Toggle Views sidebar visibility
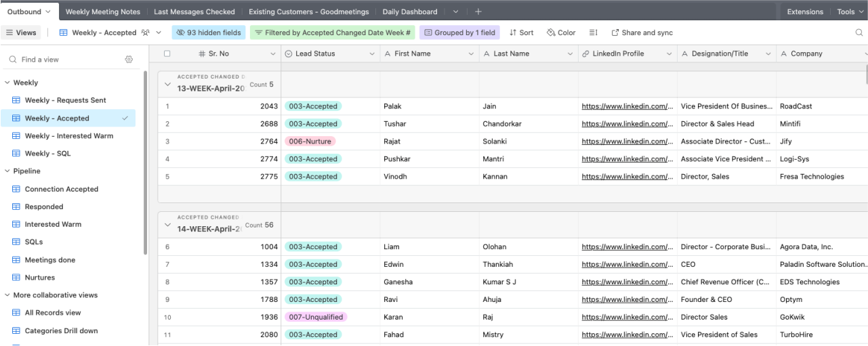 coord(21,33)
